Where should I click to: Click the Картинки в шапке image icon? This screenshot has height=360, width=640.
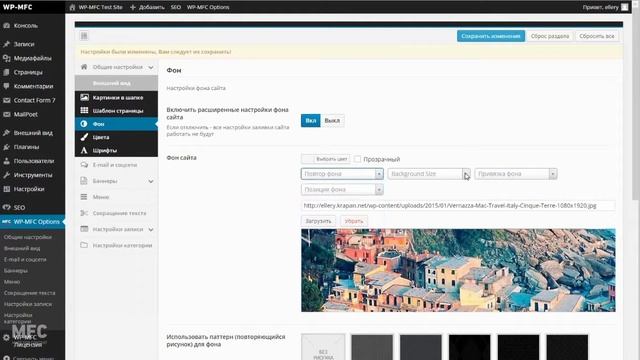click(84, 97)
